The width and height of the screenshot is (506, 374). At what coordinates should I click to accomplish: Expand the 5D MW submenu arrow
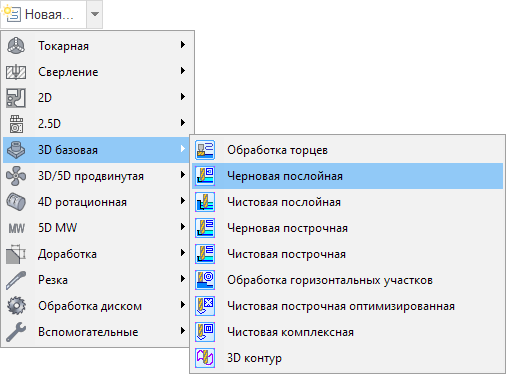183,227
